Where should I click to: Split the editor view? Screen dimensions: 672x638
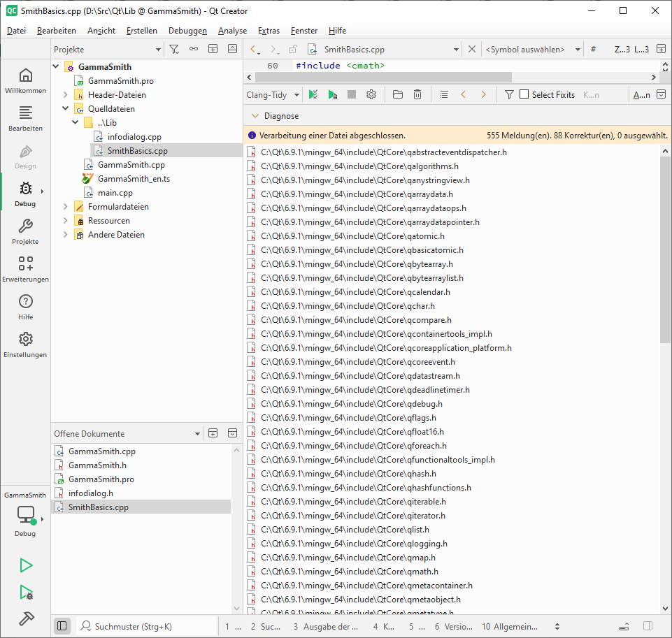pos(662,49)
